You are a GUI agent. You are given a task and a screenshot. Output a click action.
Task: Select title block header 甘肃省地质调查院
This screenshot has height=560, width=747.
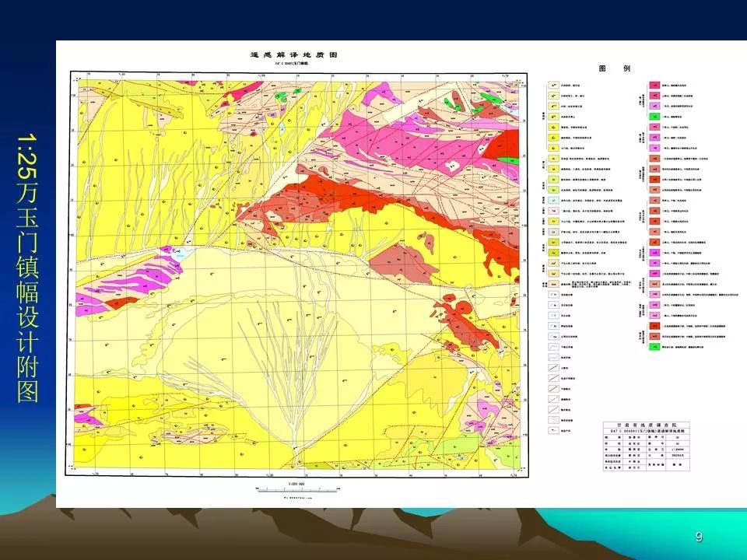pos(647,425)
